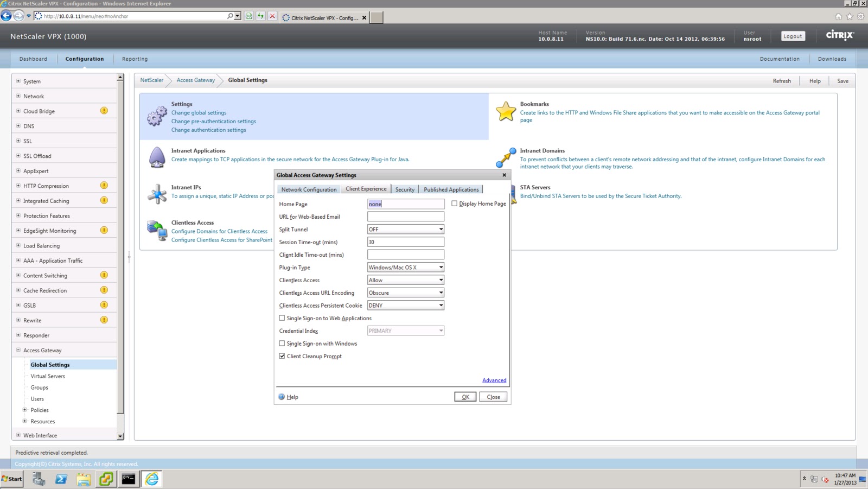Open the browser Tools gear menu
The height and width of the screenshot is (489, 868).
point(860,17)
